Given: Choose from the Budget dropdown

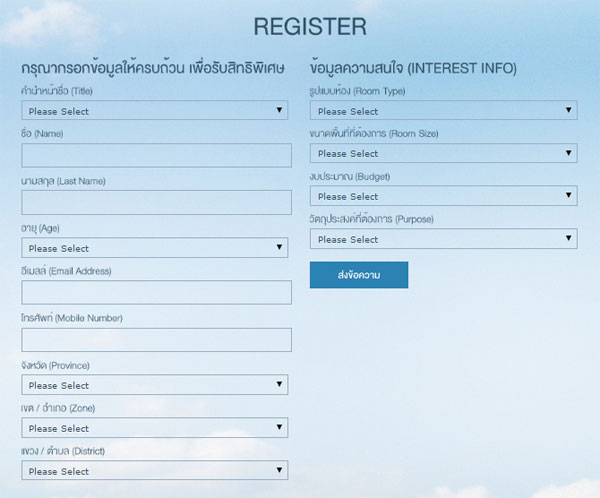Looking at the screenshot, I should coord(443,196).
